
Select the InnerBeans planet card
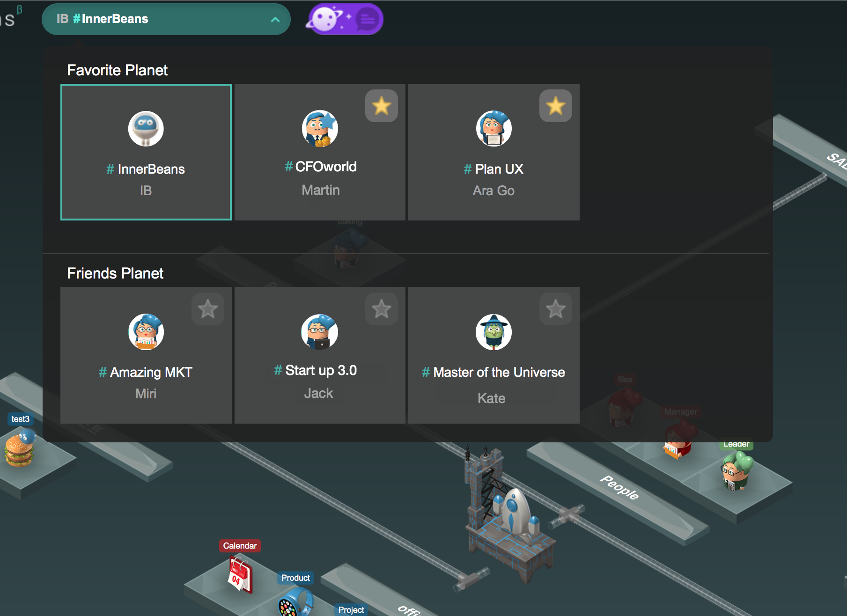(x=146, y=152)
